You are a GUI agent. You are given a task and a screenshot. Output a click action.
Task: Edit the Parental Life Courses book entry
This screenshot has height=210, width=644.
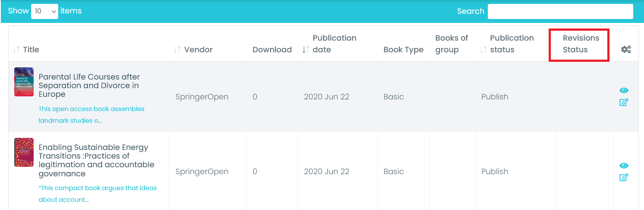(x=624, y=102)
